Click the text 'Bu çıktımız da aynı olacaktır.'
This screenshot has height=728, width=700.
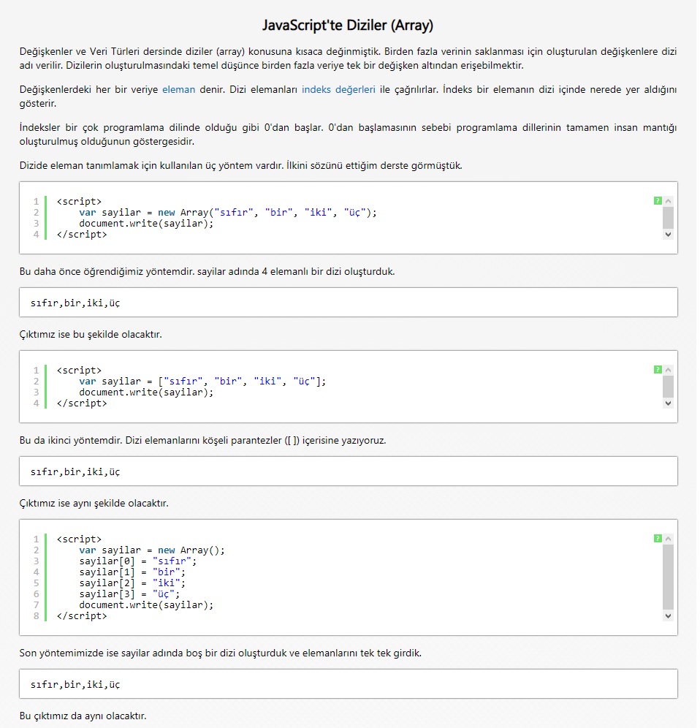pos(83,716)
